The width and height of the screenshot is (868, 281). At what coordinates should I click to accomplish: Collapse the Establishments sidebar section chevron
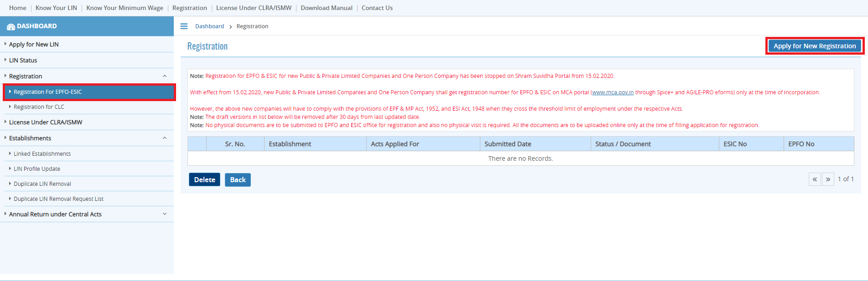click(x=165, y=138)
